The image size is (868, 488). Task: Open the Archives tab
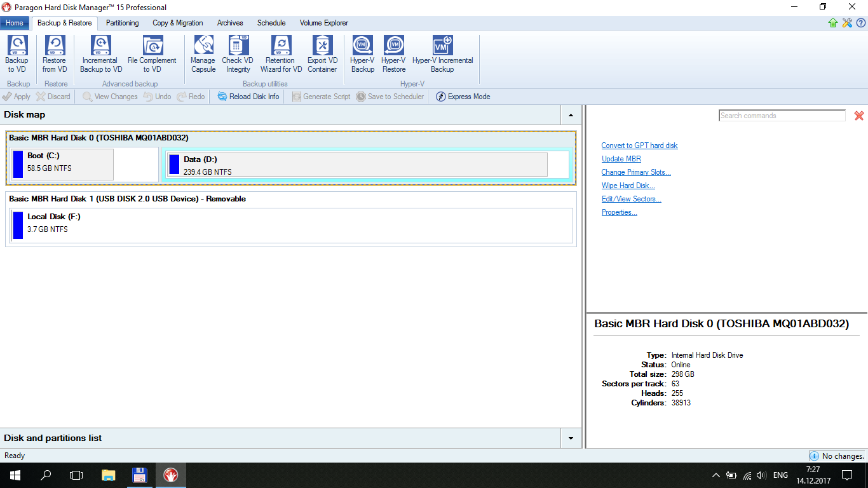(230, 23)
